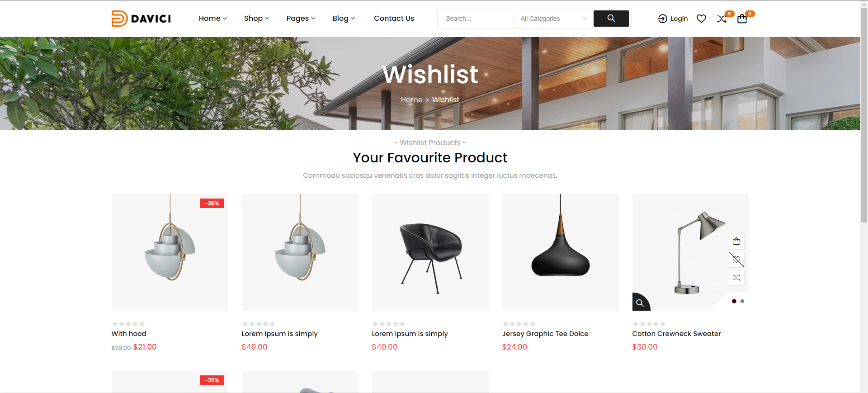Screen dimensions: 868x393
Task: Open the shopping bag cart icon
Action: click(x=742, y=19)
